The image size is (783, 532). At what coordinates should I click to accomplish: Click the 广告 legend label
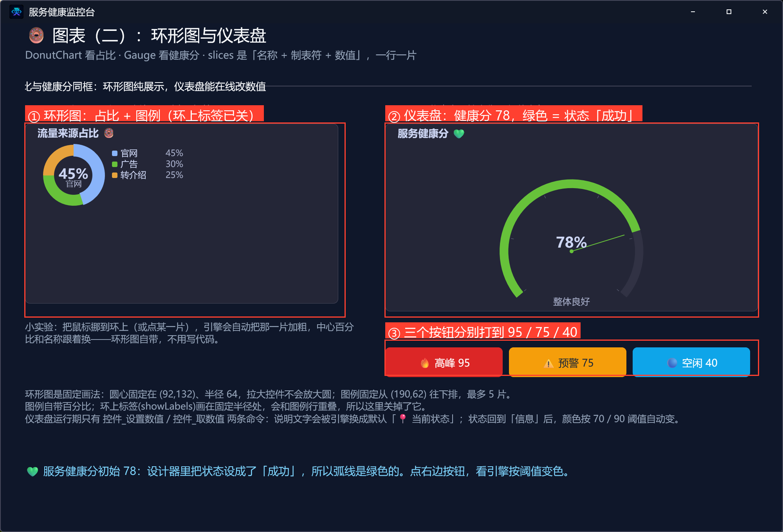click(129, 164)
